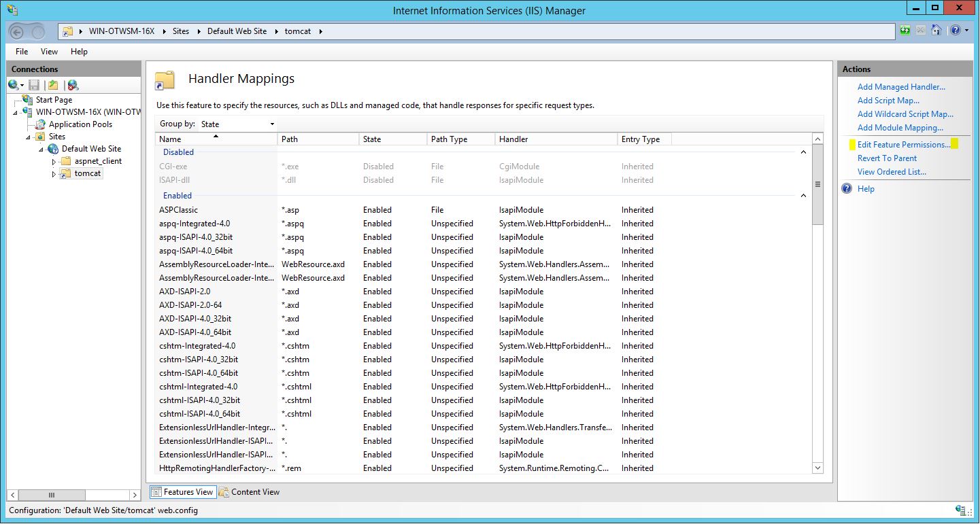Click the Connections horizontal scrollbar thumb
This screenshot has width=980, height=524.
pyautogui.click(x=51, y=495)
